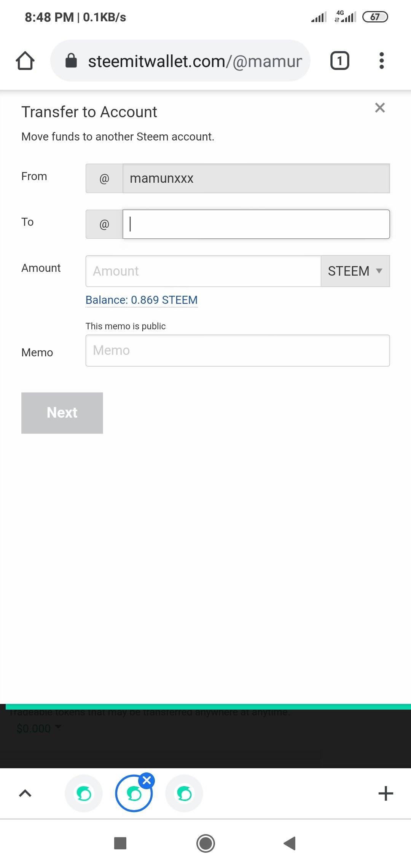Viewport: 411px width, 868px height.
Task: Tap the steemitwallet.com address bar
Action: coord(194,61)
